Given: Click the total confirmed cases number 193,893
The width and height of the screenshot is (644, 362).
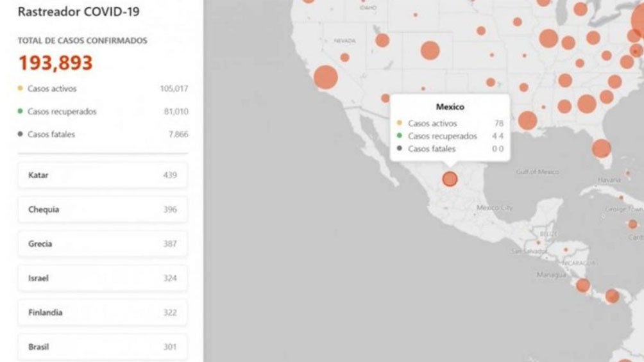Looking at the screenshot, I should pos(56,63).
